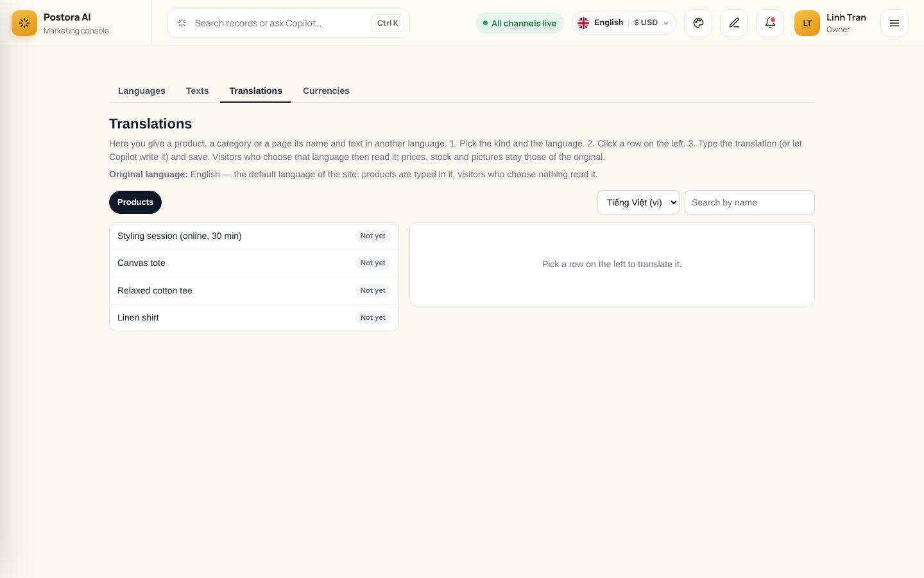Focus the Search records or ask Copilot field
Screen dimensions: 924x578
[x=288, y=23]
